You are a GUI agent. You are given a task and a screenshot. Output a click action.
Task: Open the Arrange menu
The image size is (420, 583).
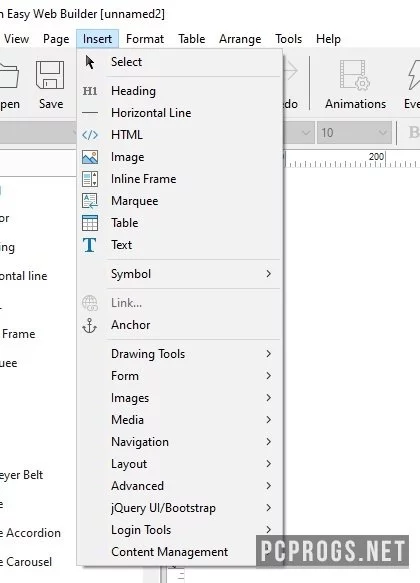(x=240, y=39)
